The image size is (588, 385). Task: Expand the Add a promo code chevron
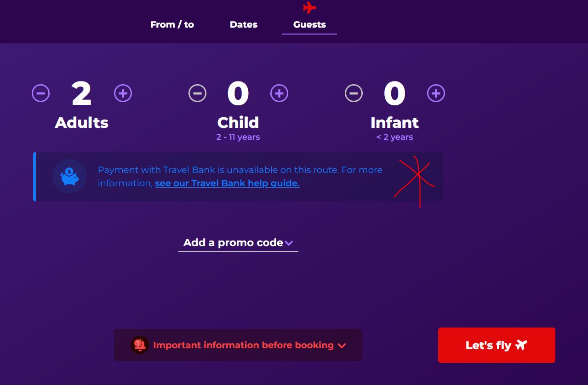point(289,243)
